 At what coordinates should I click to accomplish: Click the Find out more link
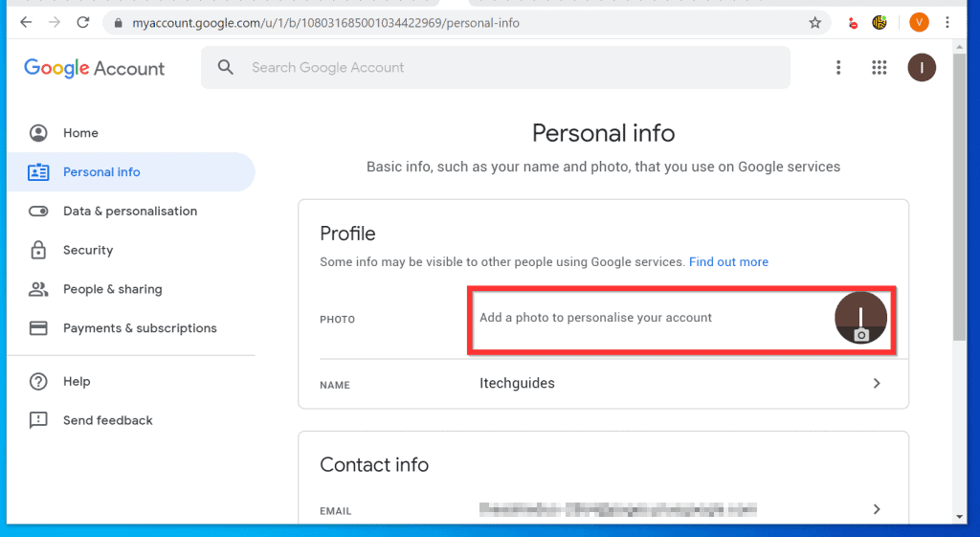[728, 262]
